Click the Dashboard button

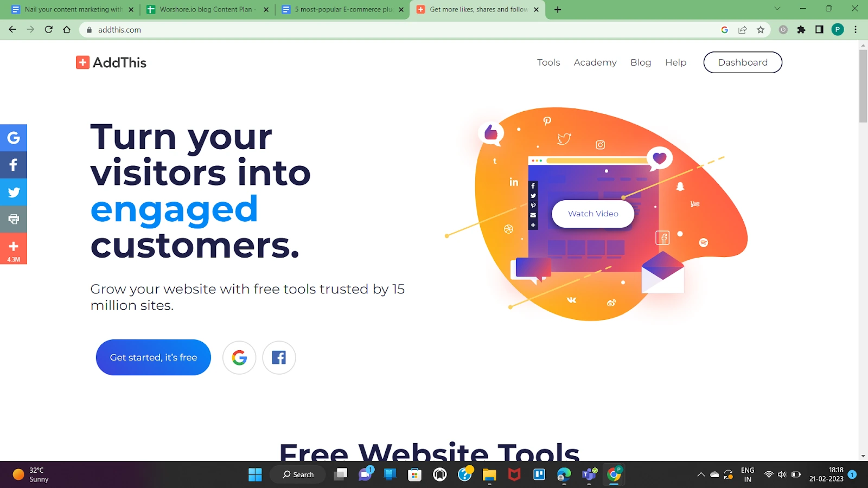pos(743,62)
